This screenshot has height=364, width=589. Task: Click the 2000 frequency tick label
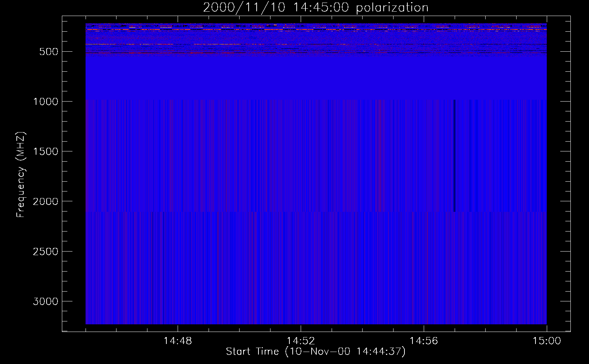click(x=45, y=201)
